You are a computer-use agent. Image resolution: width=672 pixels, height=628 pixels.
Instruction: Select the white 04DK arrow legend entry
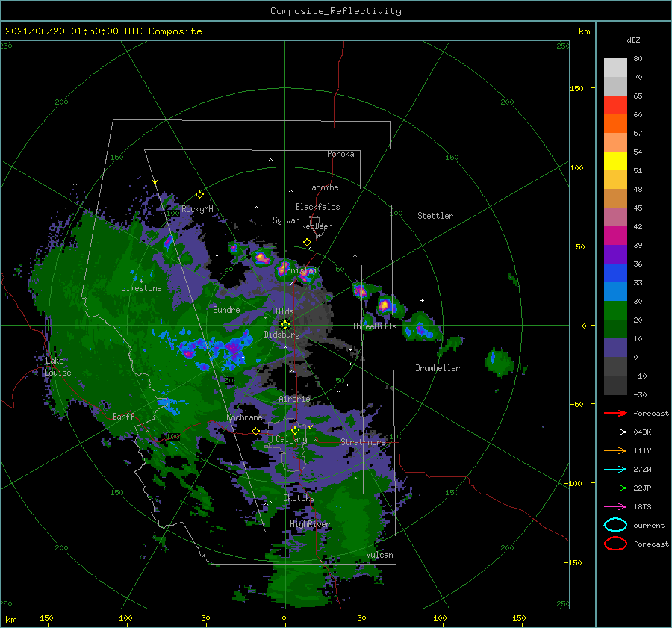coord(615,432)
